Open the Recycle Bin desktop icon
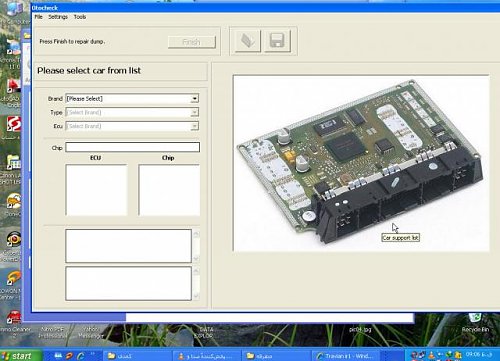500x361 pixels. pyautogui.click(x=475, y=323)
